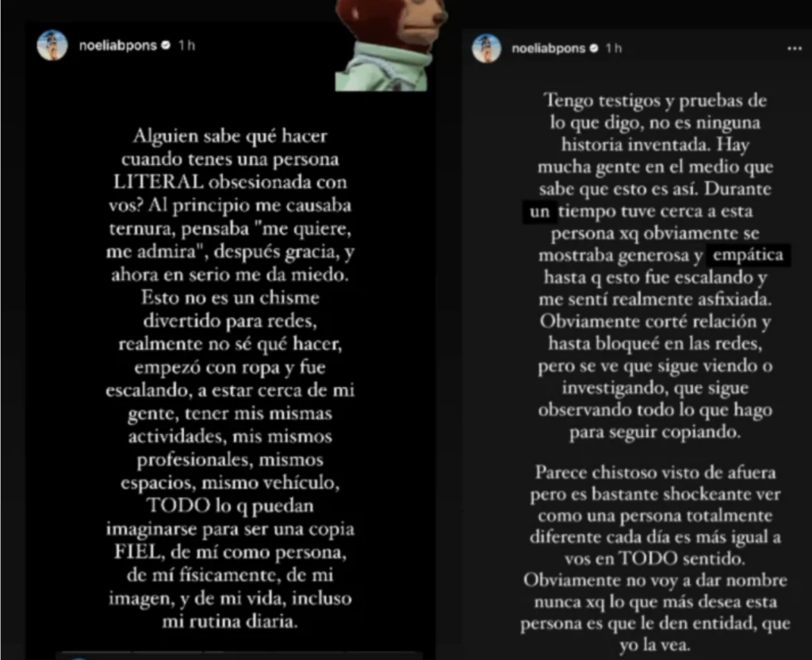Image resolution: width=812 pixels, height=660 pixels.
Task: Click the highlighted word "empática"
Action: pyautogui.click(x=748, y=255)
